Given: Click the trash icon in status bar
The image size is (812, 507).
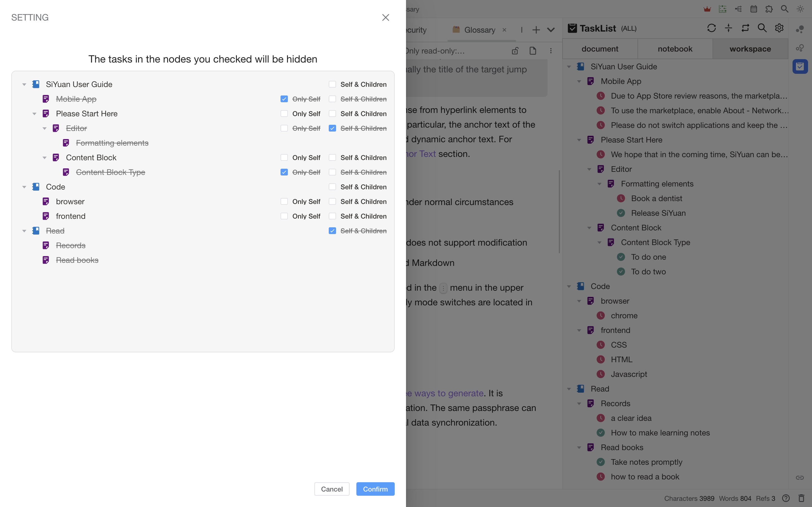Looking at the screenshot, I should point(801,498).
